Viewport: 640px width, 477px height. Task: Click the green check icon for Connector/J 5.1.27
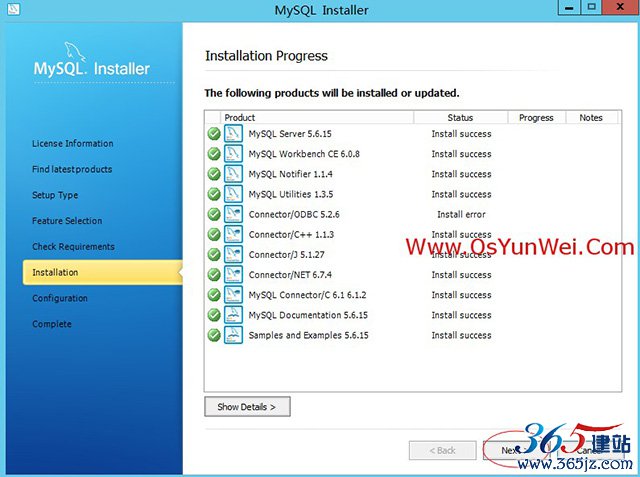pos(214,255)
